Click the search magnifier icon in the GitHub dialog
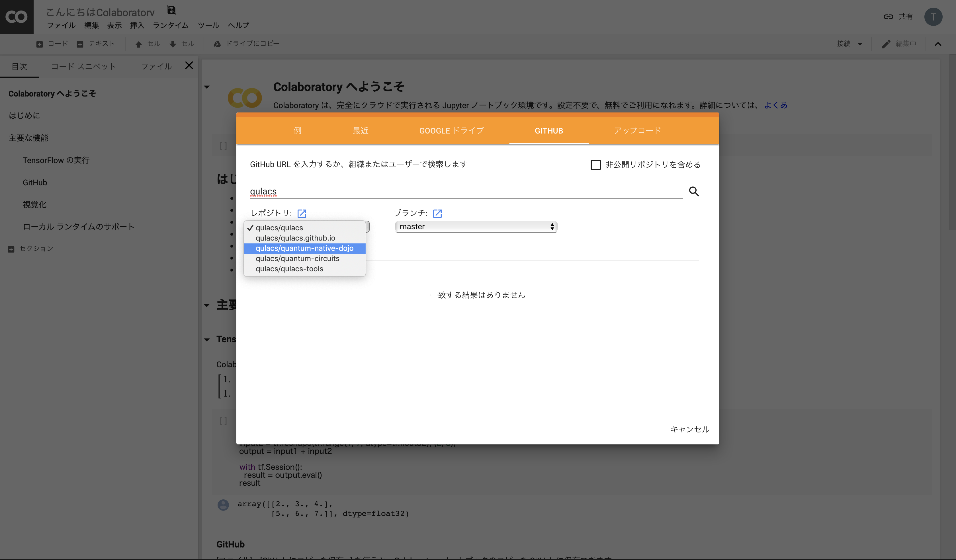Image resolution: width=956 pixels, height=560 pixels. click(x=693, y=192)
